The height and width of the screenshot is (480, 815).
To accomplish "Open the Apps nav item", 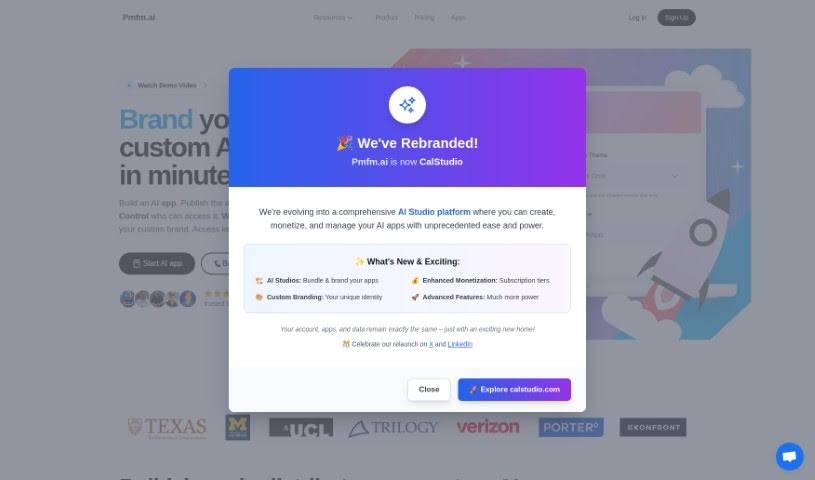I will pos(458,18).
